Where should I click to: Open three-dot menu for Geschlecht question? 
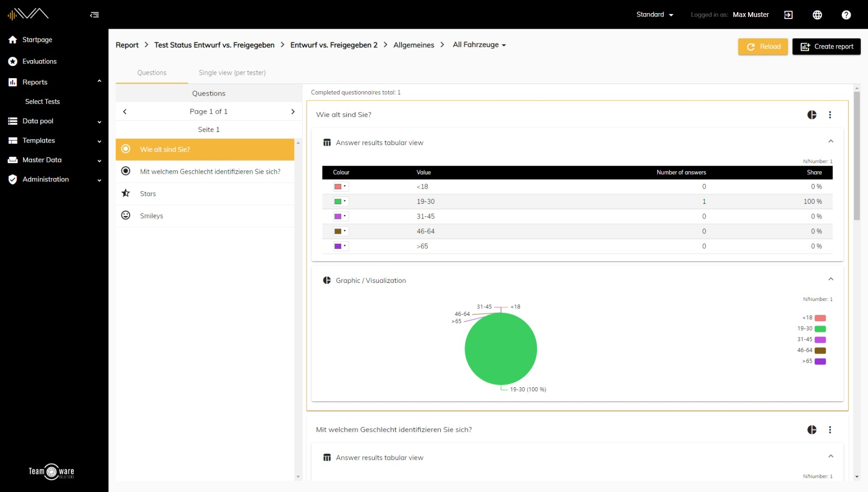click(830, 429)
